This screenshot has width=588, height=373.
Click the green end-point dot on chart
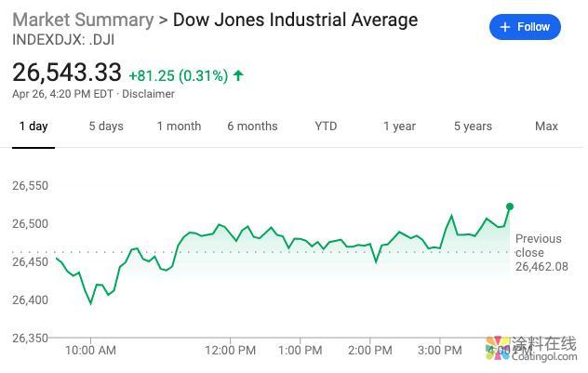click(510, 206)
